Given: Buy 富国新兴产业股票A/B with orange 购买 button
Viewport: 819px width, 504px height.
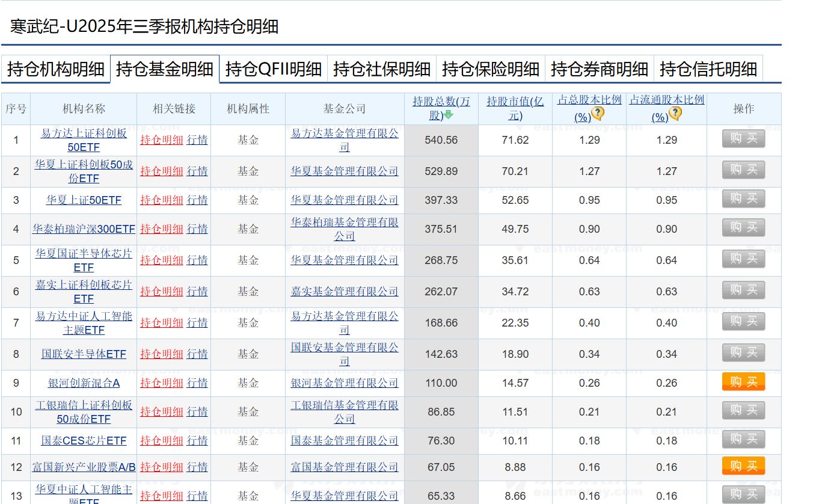Looking at the screenshot, I should point(744,466).
